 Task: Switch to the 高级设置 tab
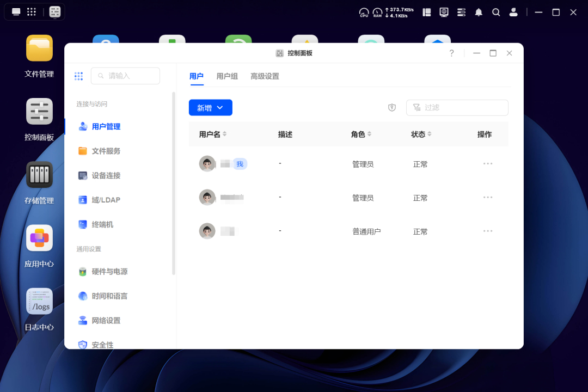pos(265,77)
